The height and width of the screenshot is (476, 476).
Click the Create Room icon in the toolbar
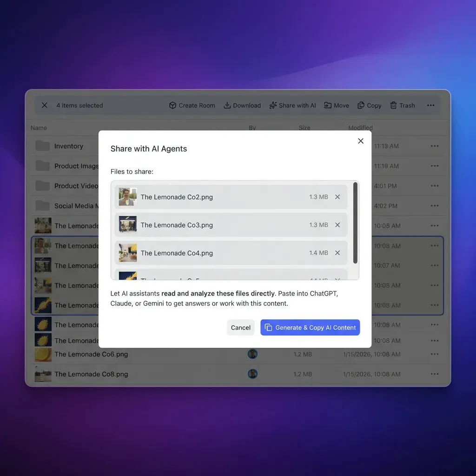pos(172,105)
